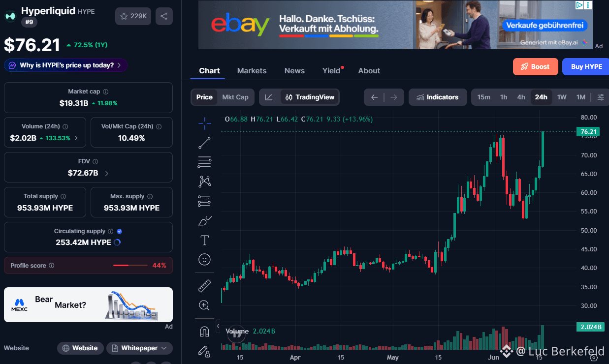Open chart settings sliders icon

point(601,97)
